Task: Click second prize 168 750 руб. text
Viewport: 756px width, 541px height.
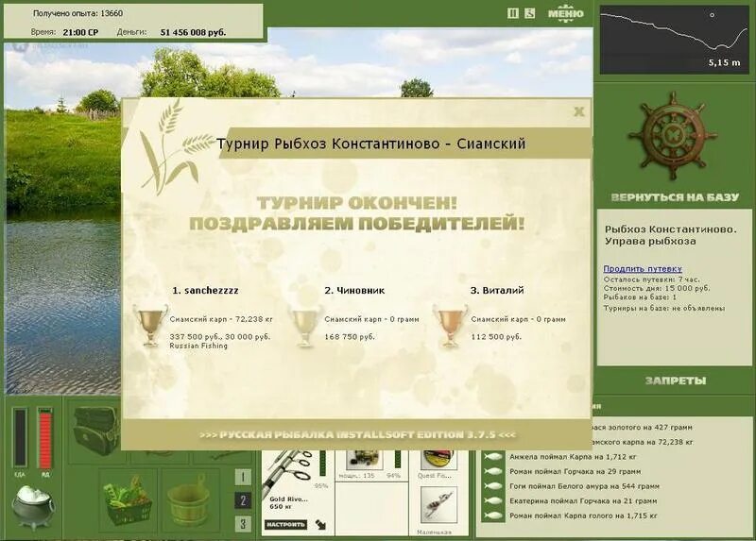Action: [x=350, y=337]
